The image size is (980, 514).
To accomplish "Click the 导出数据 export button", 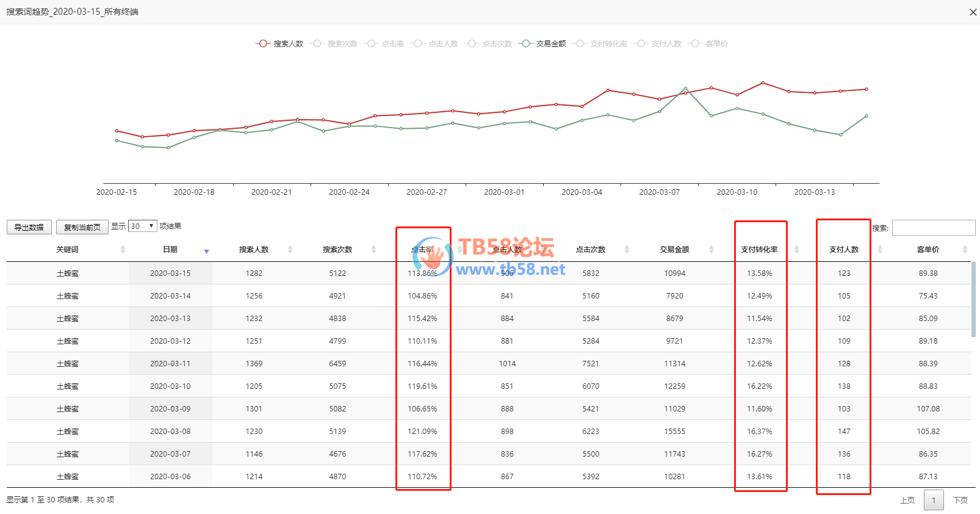I will pyautogui.click(x=29, y=227).
